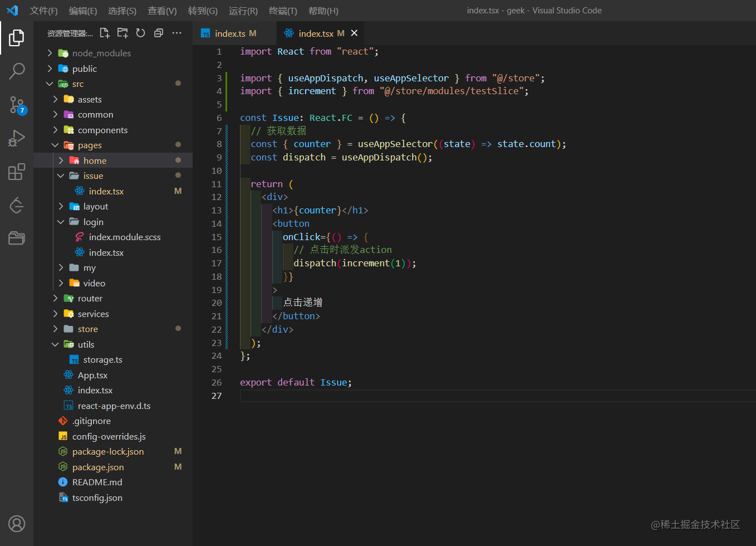Place cursor on empty line 27 in editor

click(x=390, y=396)
